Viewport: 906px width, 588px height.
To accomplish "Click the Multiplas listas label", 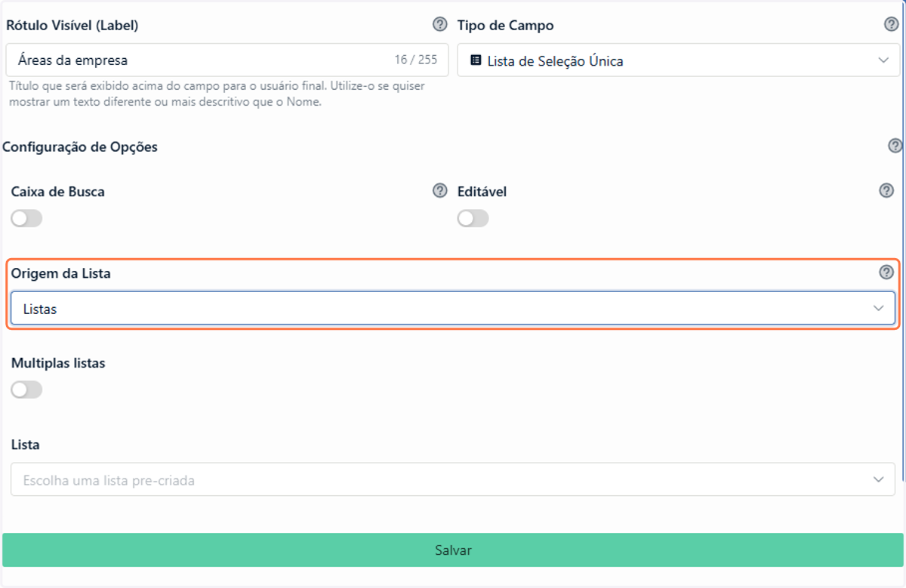I will 58,363.
